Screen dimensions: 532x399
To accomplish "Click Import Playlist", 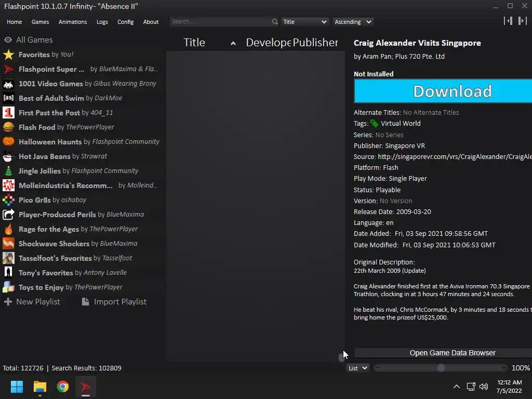I will coord(114,302).
